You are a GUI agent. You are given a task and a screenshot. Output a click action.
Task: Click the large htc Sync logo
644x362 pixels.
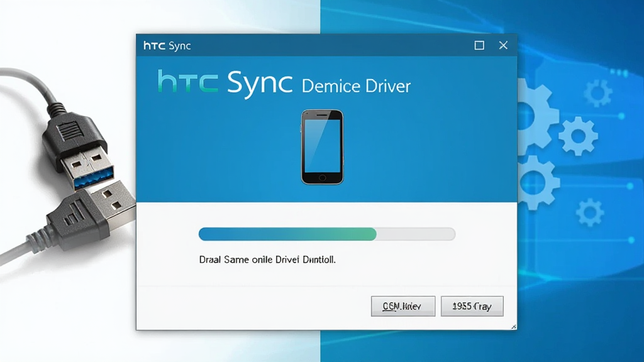(225, 84)
